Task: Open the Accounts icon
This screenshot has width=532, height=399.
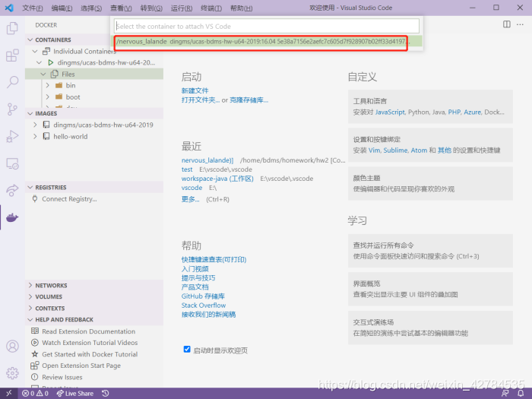Action: [x=12, y=347]
